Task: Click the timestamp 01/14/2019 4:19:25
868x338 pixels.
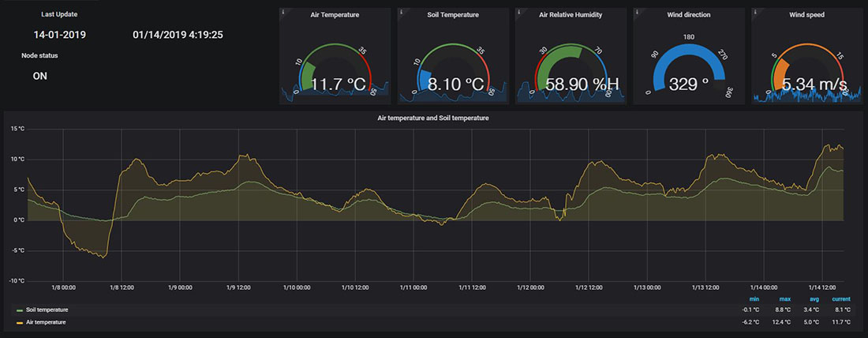Action: point(178,35)
